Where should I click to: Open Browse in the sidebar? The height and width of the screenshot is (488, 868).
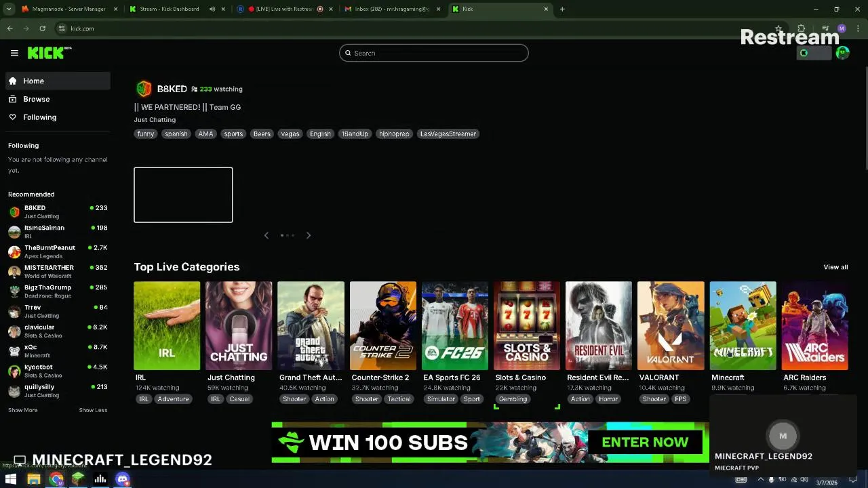(58, 99)
